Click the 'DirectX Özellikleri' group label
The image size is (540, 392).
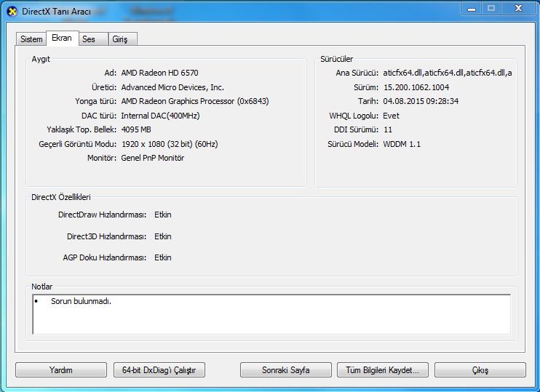61,197
